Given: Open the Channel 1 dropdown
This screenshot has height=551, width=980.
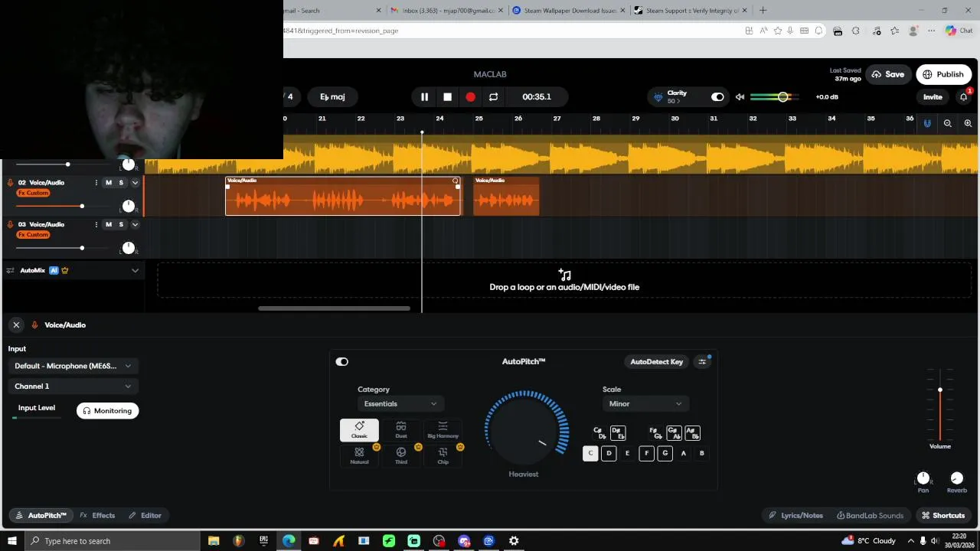Looking at the screenshot, I should click(x=73, y=386).
